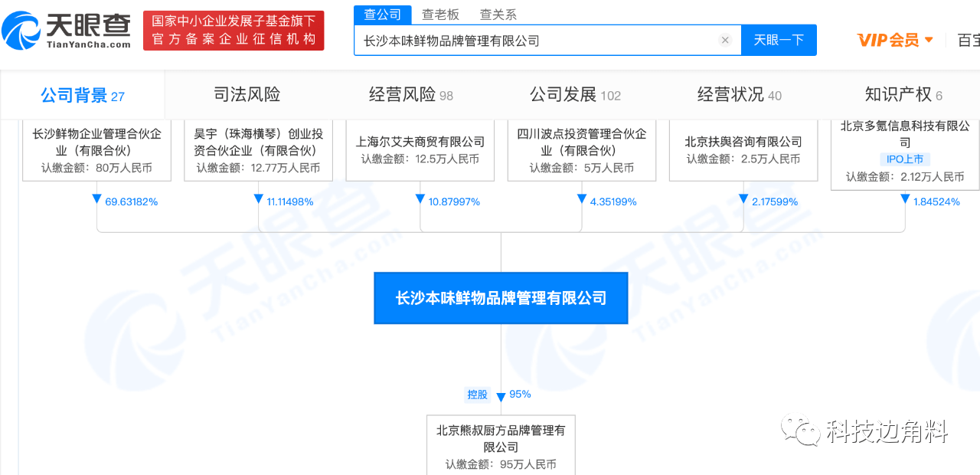980x475 pixels.
Task: Click the 1.84524% share percentage
Action: [936, 202]
